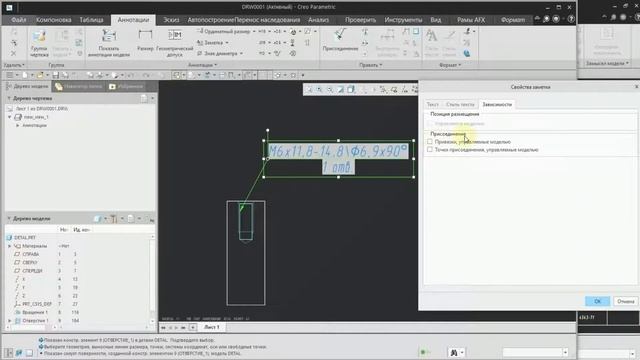The image size is (640, 360).
Task: Click the Ординатный размер tool
Action: coord(224,31)
